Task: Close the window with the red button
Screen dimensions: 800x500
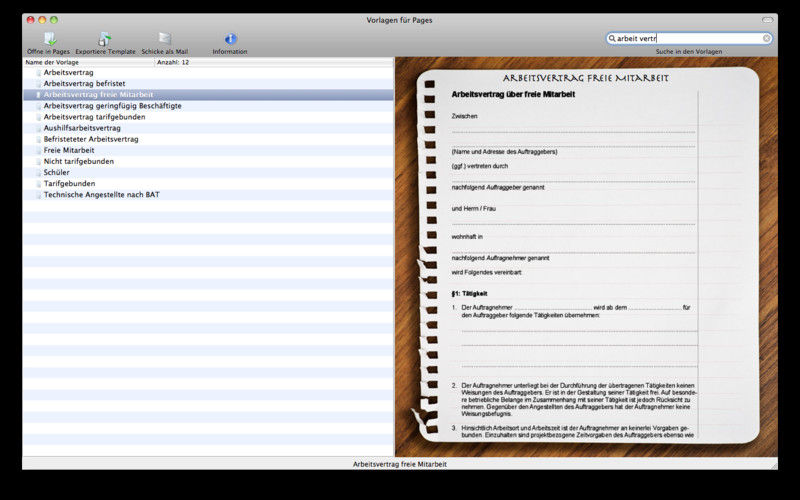Action: click(x=31, y=20)
